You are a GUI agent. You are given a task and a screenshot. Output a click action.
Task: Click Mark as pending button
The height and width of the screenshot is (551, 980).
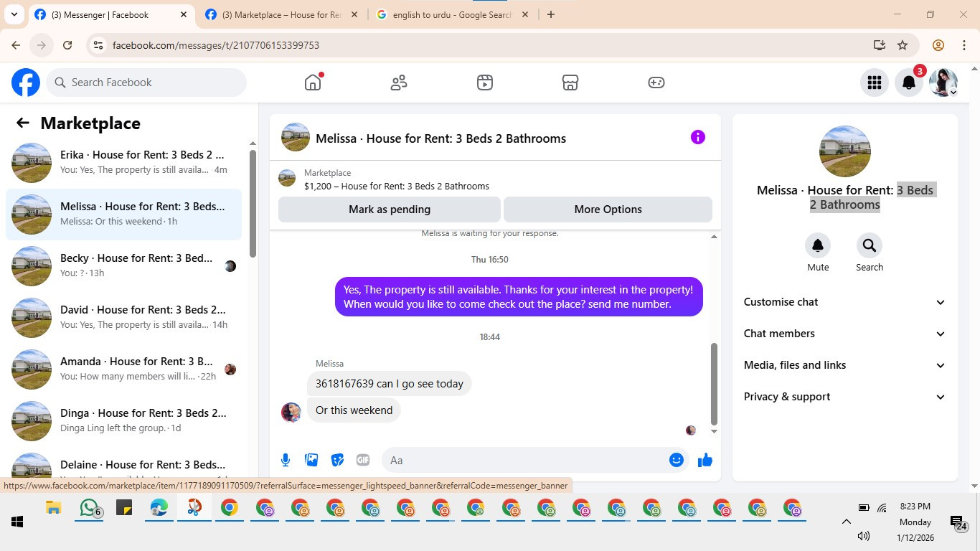click(390, 209)
